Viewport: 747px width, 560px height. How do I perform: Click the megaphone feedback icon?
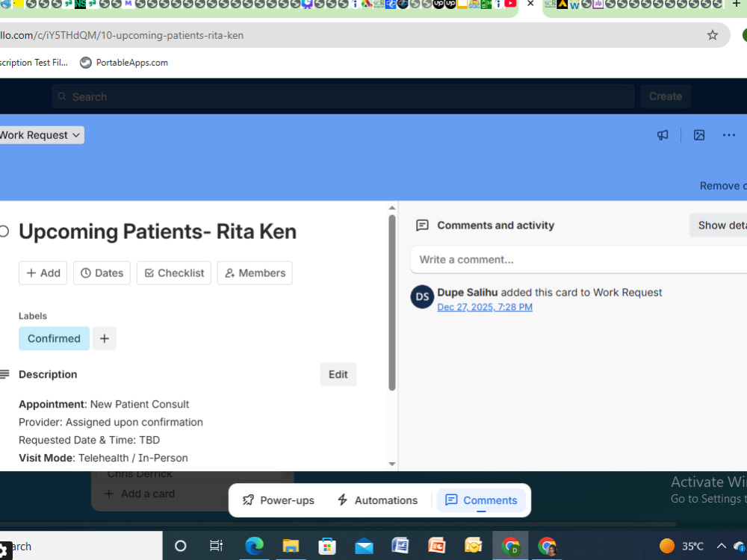tap(663, 135)
